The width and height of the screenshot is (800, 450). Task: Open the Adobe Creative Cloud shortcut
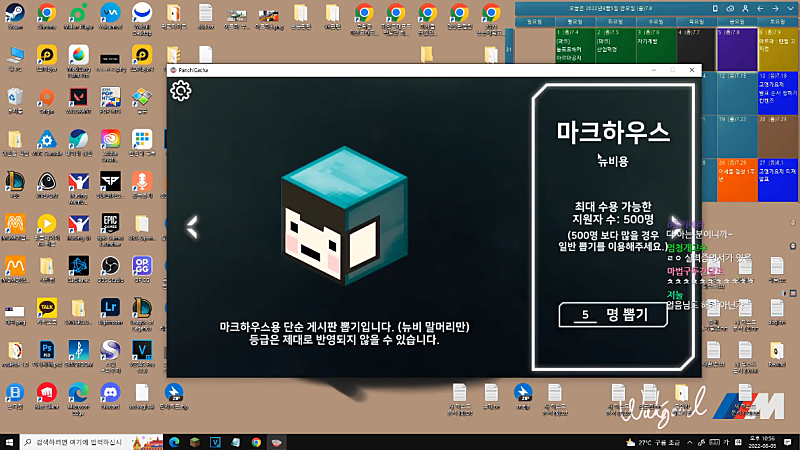pos(110,145)
